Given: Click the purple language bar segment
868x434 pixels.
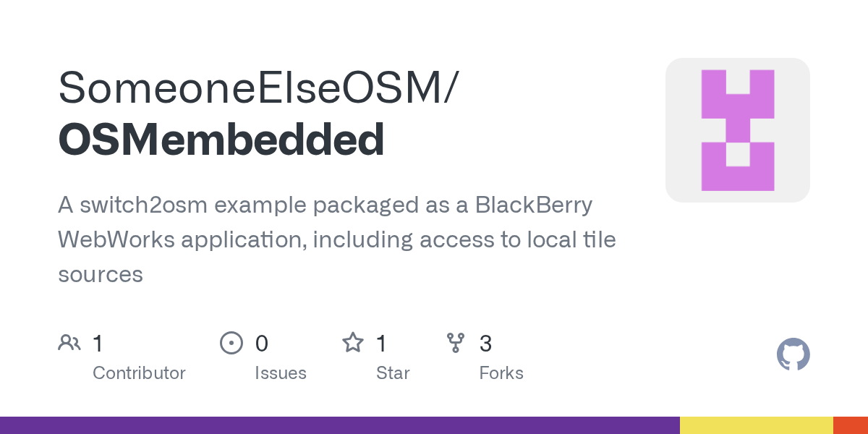Looking at the screenshot, I should pos(340,425).
